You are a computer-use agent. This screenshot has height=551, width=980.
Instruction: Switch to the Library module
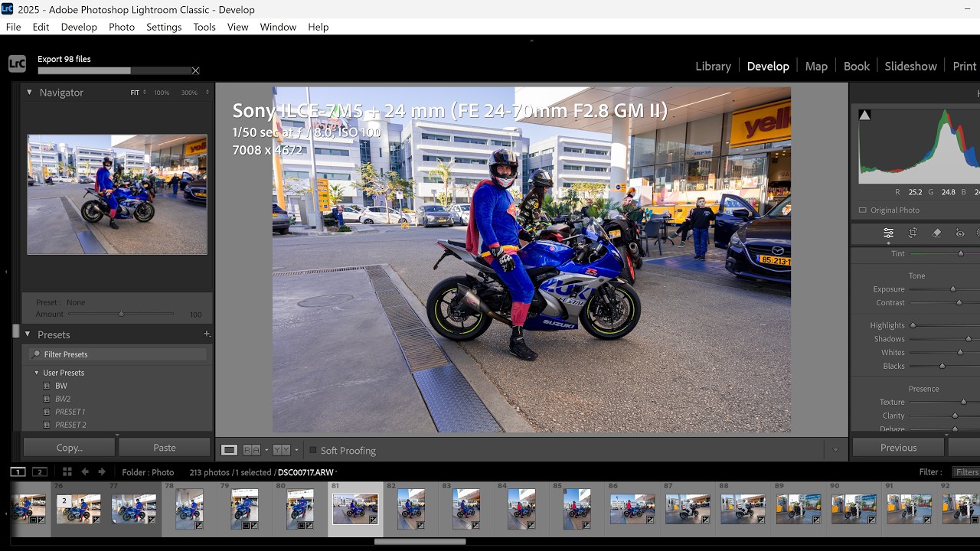[713, 66]
